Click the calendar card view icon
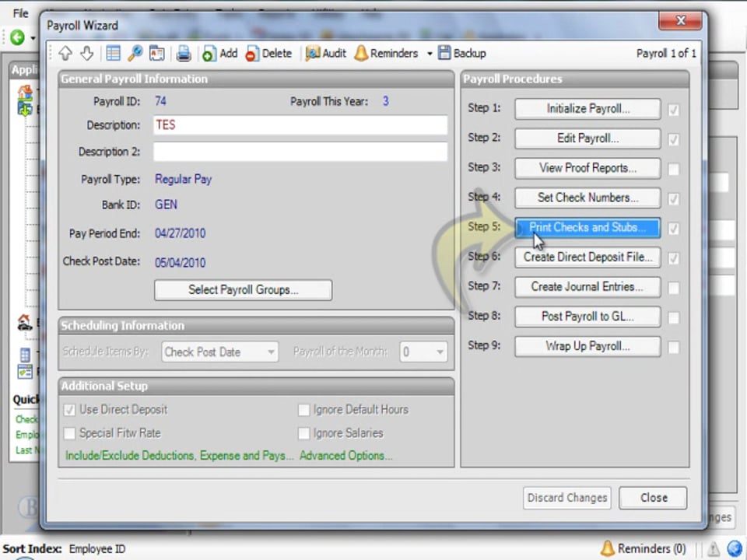747x560 pixels. point(156,54)
